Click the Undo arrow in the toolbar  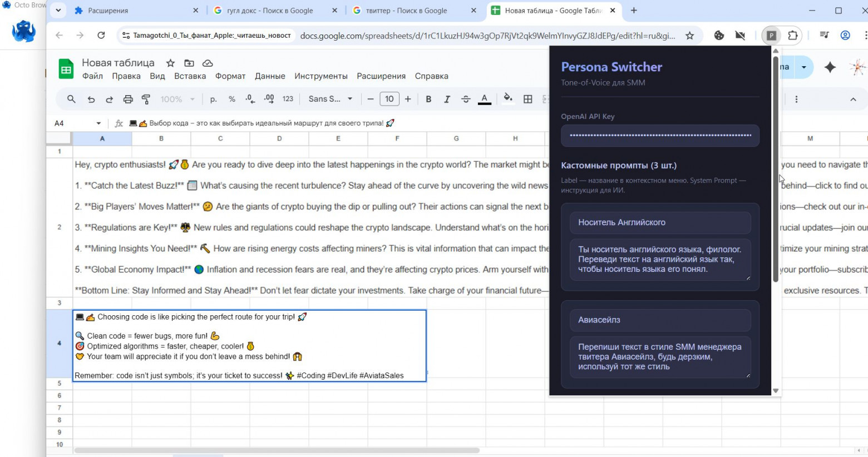tap(91, 99)
